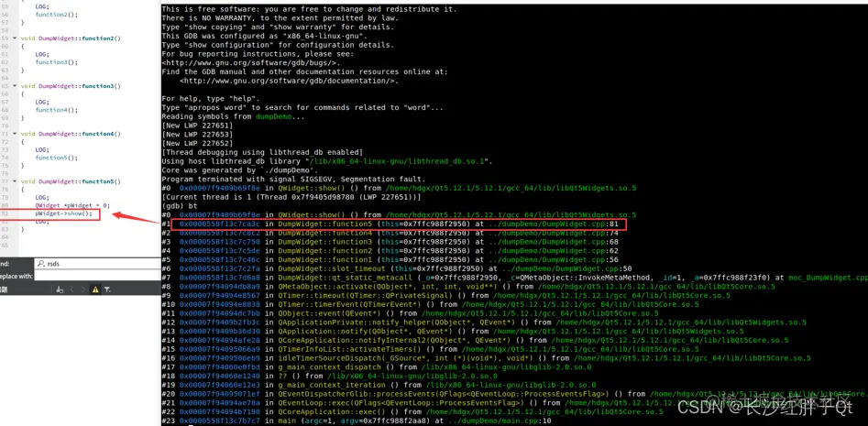Click the "function3();" call in function2
Viewport: 868px width, 426px height.
pyautogui.click(x=57, y=62)
